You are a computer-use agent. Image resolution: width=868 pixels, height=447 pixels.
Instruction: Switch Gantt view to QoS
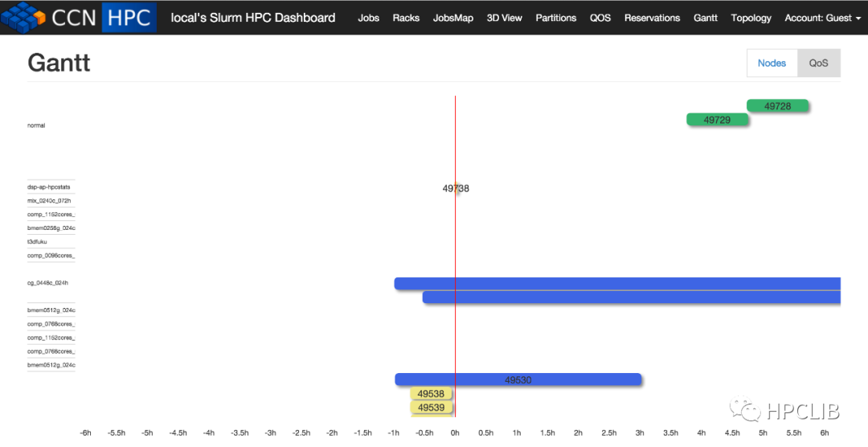[x=819, y=64]
